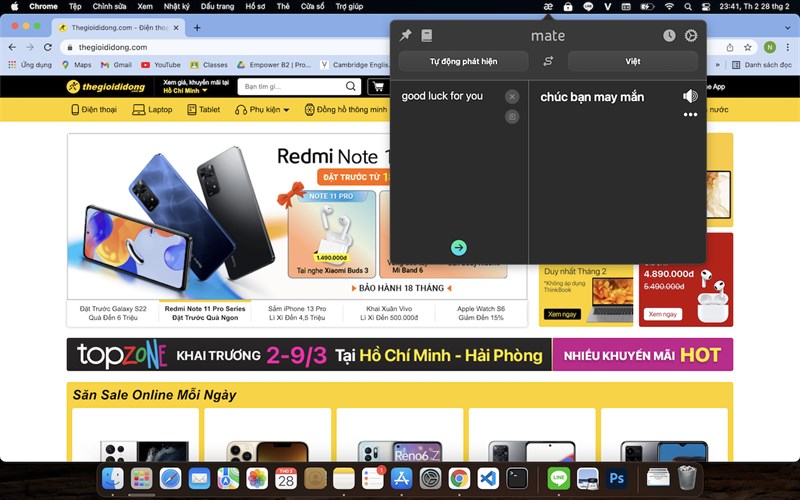Viewport: 800px width, 500px height.
Task: Open Visual Studio Code from the Dock
Action: pyautogui.click(x=488, y=479)
